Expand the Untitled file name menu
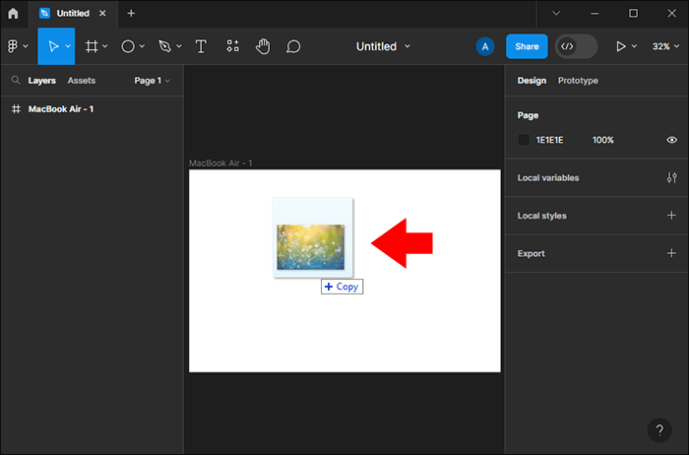Screen dimensions: 689x455 pyautogui.click(x=383, y=46)
